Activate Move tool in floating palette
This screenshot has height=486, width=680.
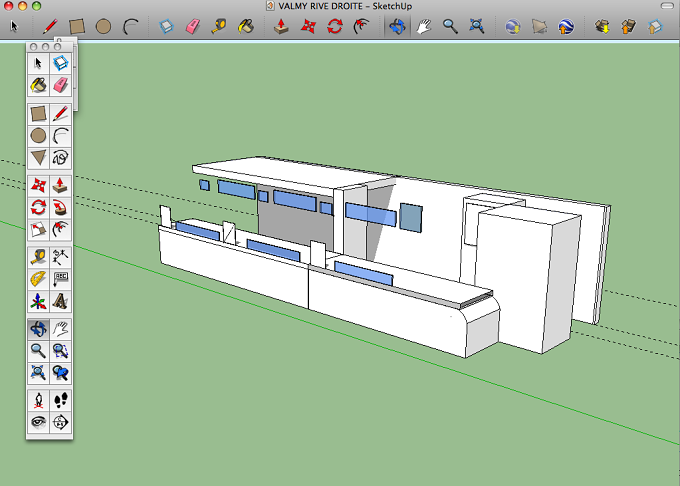[38, 186]
